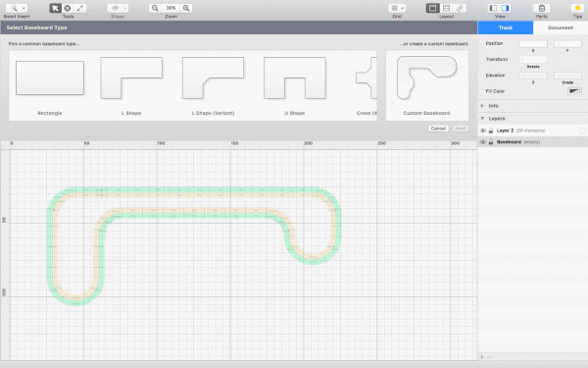Hide Layer 2 with eye icon
588x368 pixels.
tap(483, 131)
